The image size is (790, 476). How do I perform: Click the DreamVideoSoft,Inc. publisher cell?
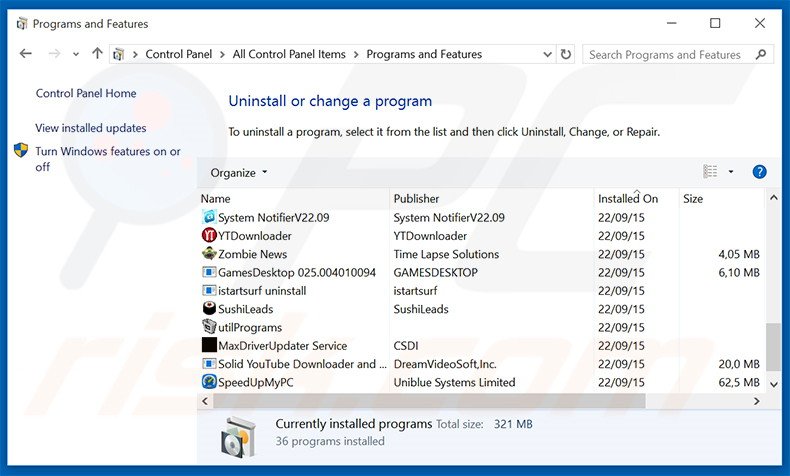point(445,364)
